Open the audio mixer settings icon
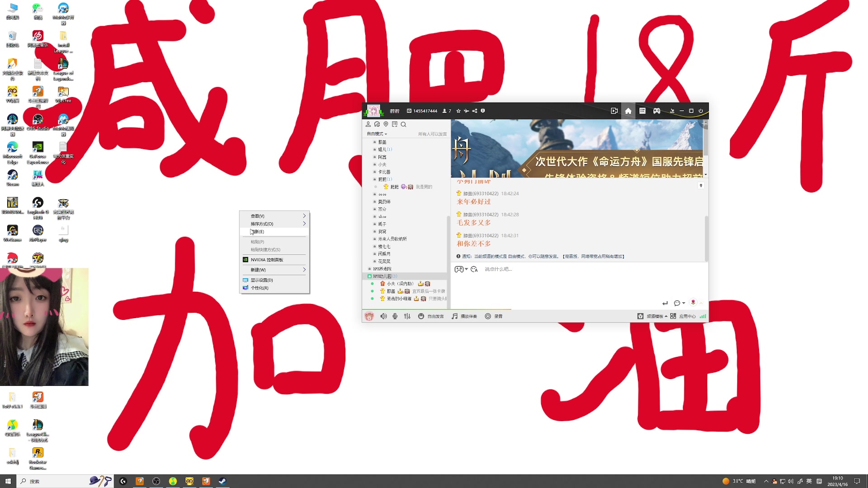Viewport: 868px width, 488px height. point(407,316)
